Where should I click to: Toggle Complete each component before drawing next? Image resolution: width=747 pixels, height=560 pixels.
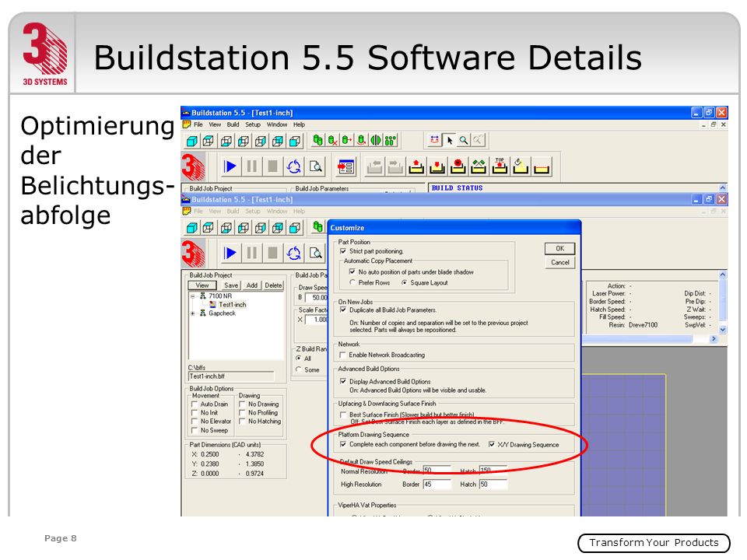click(343, 444)
